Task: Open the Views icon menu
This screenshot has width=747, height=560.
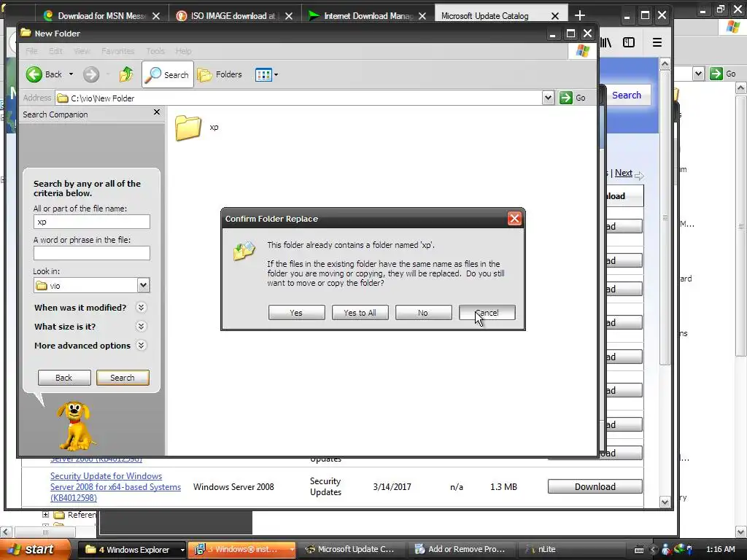Action: [266, 74]
